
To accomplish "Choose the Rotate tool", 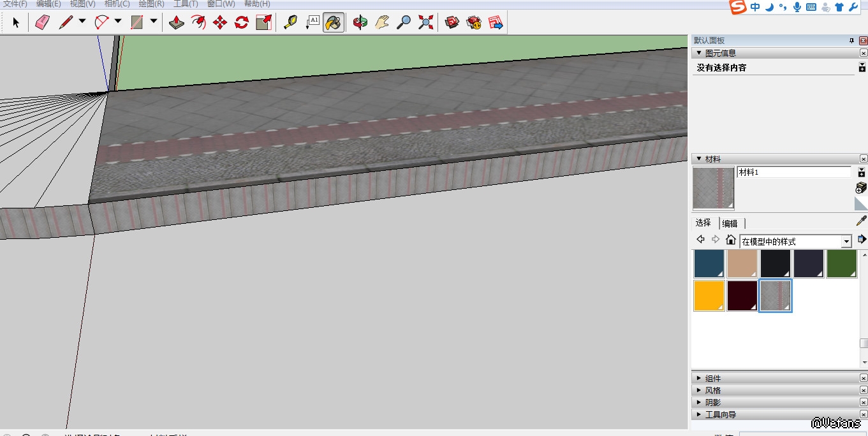I will pos(242,23).
